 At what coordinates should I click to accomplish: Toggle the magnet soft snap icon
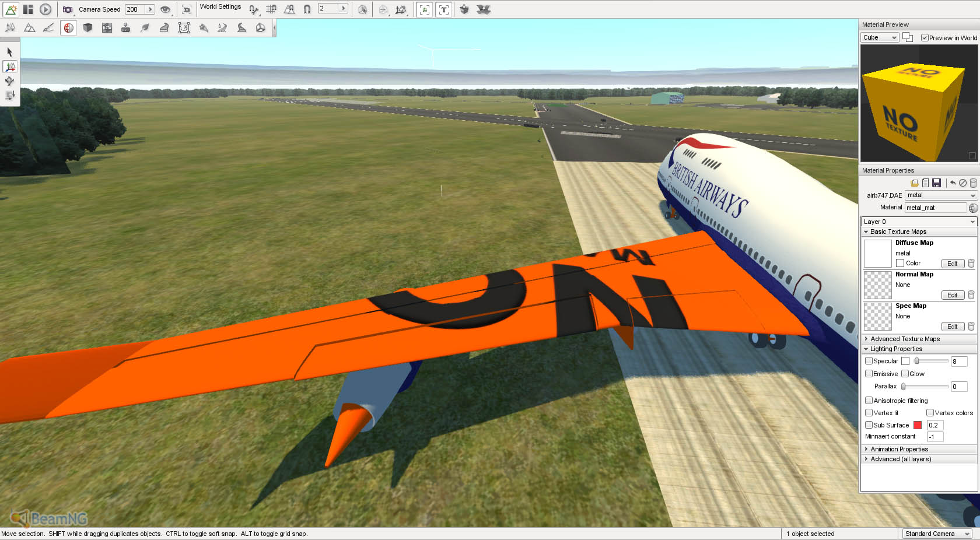[x=307, y=9]
